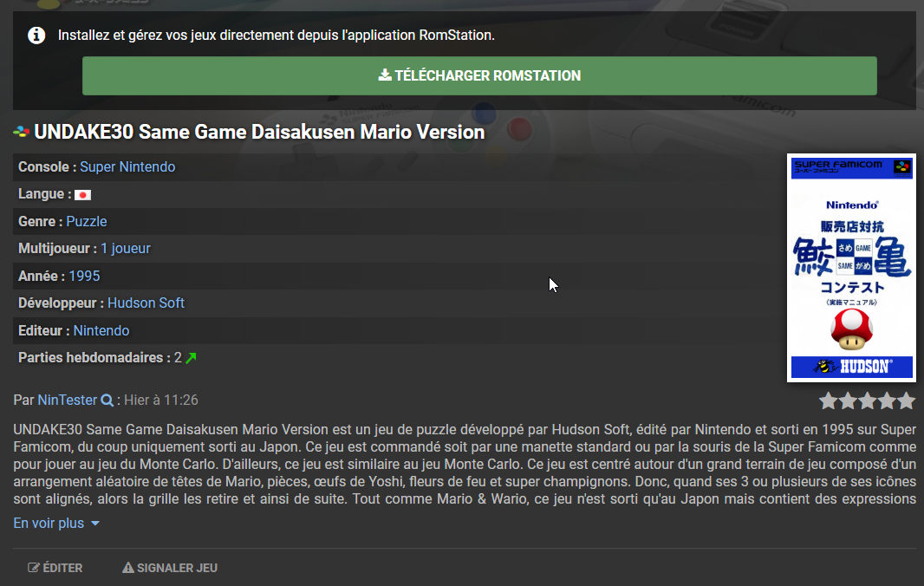Open the 1 joueur multiplayer link
Image resolution: width=924 pixels, height=586 pixels.
point(126,249)
